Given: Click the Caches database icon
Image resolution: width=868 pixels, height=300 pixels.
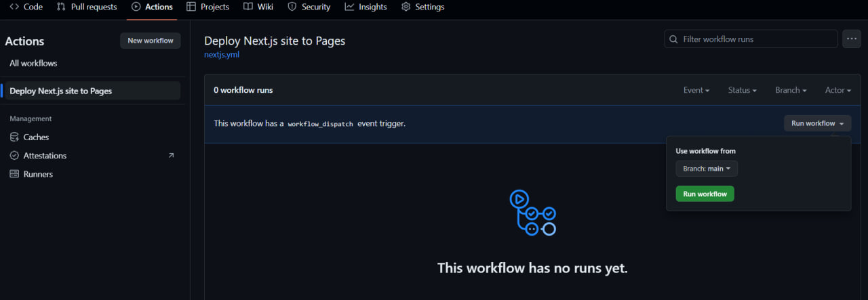Looking at the screenshot, I should coord(15,137).
